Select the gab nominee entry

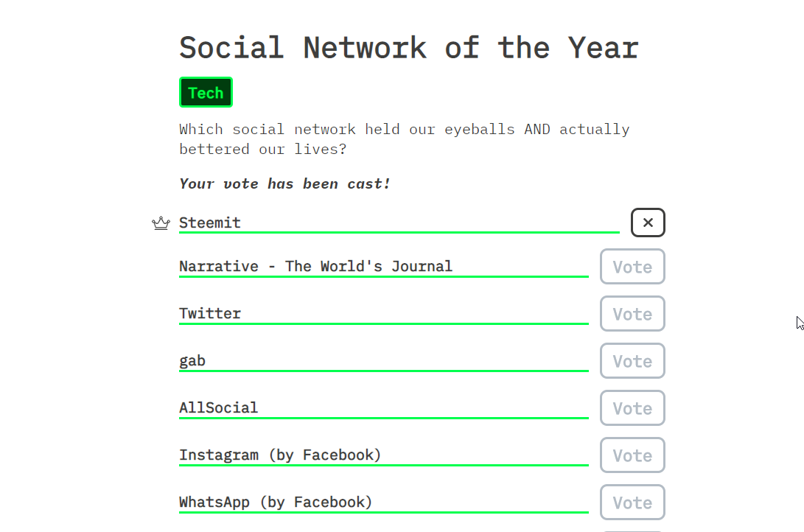coord(192,361)
